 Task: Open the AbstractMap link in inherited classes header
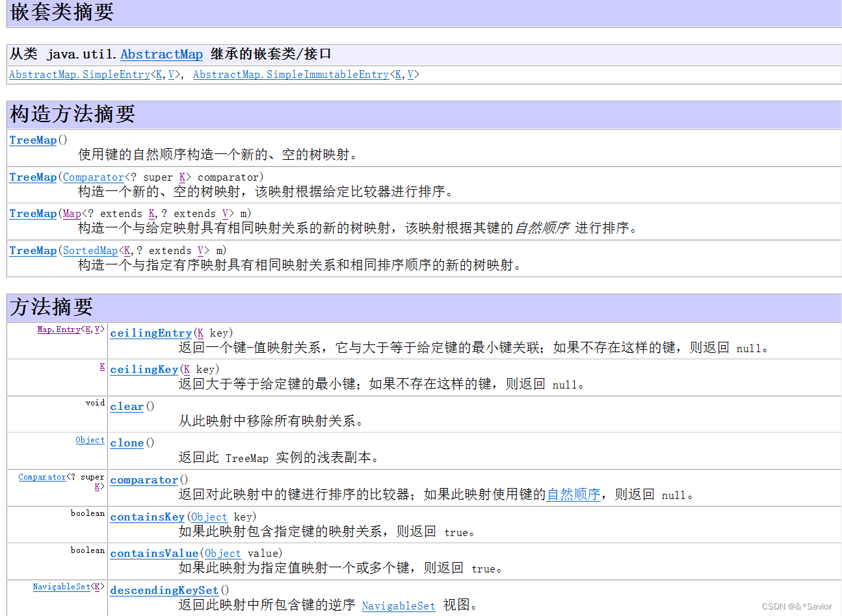click(x=161, y=55)
